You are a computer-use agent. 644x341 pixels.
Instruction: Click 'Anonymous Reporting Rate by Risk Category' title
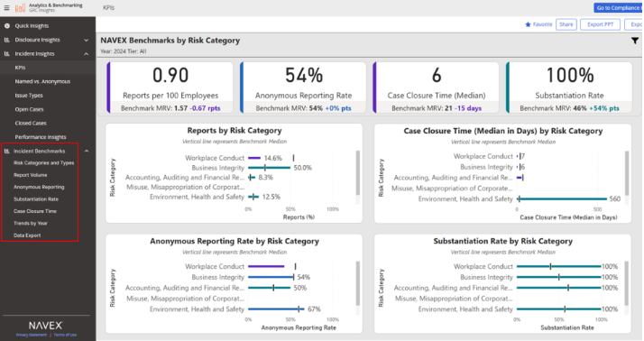(235, 241)
